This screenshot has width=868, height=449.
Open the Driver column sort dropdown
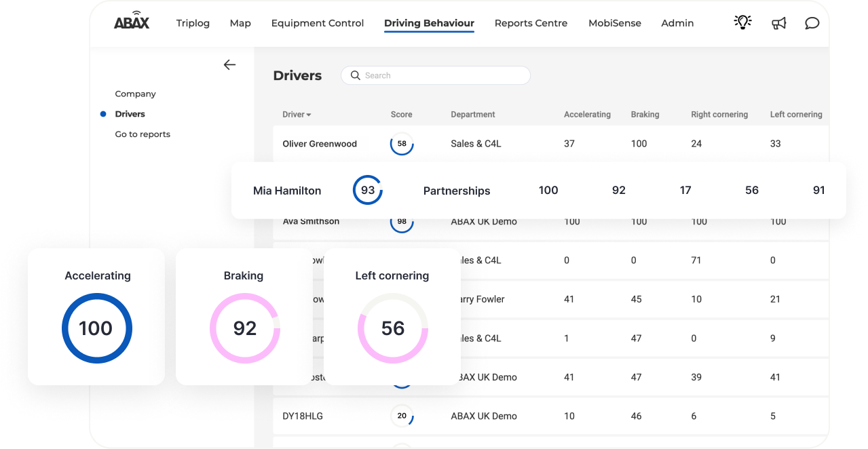coord(297,114)
